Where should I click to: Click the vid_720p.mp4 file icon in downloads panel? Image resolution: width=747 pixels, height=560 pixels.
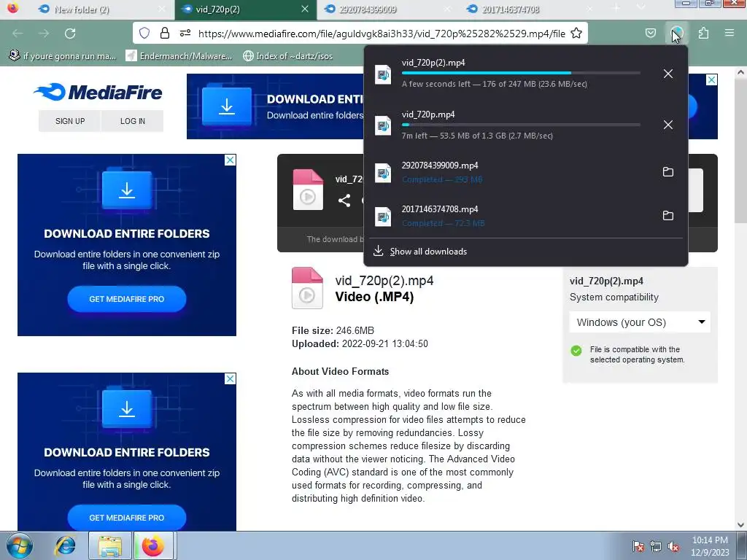tap(383, 125)
